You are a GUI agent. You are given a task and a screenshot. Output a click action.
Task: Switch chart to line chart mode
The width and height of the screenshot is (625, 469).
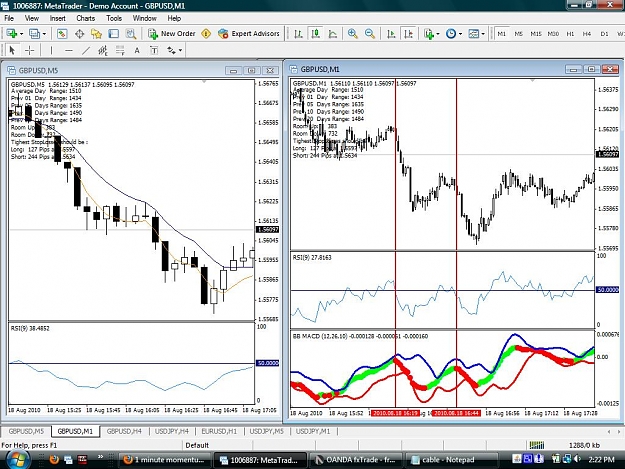coord(333,34)
